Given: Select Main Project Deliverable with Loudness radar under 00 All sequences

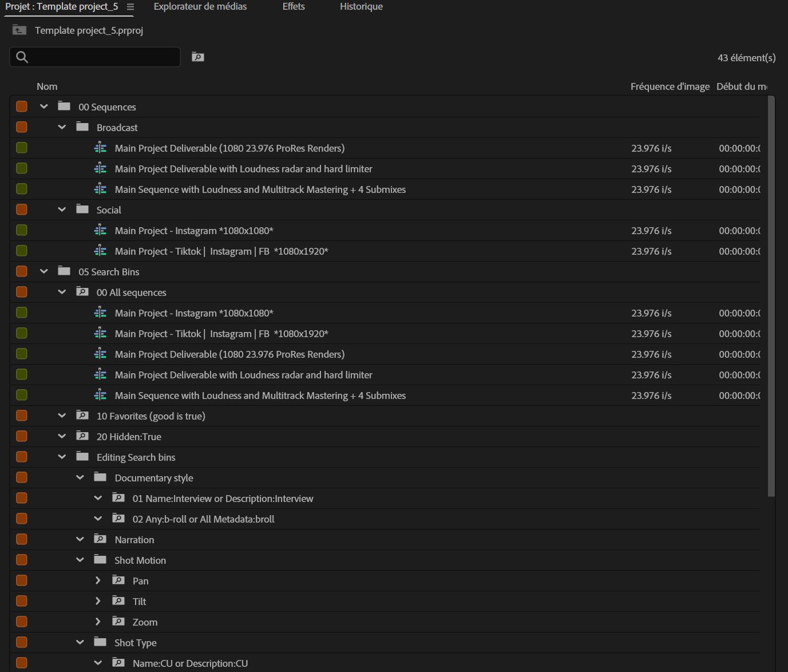Looking at the screenshot, I should 243,375.
